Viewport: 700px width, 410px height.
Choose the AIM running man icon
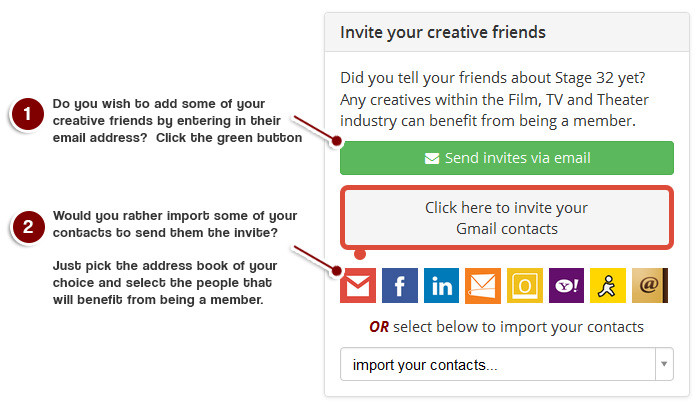tap(608, 286)
